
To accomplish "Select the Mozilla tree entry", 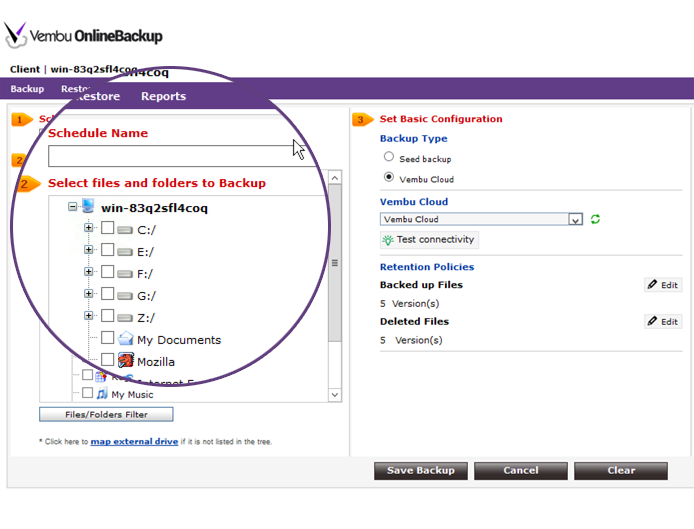I will [156, 362].
